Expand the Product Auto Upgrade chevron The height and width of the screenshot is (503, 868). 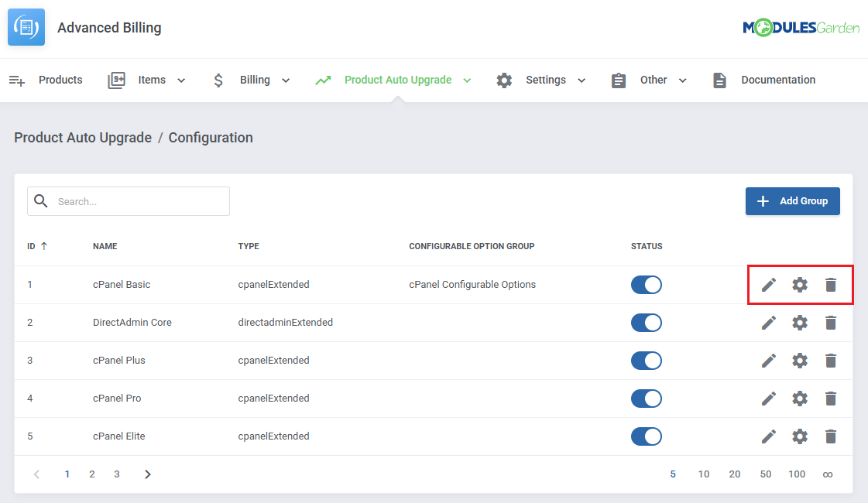467,80
